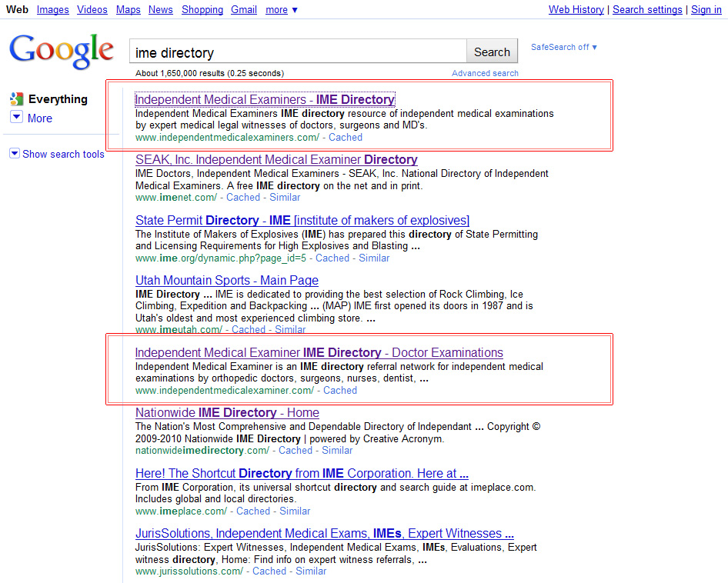The width and height of the screenshot is (728, 583).
Task: Open the Advanced search link
Action: pos(485,73)
